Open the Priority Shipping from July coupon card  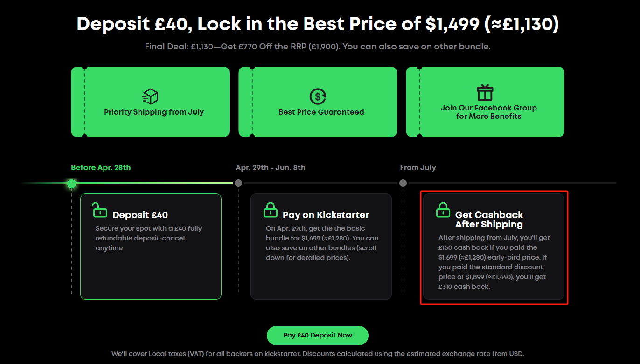pyautogui.click(x=150, y=102)
